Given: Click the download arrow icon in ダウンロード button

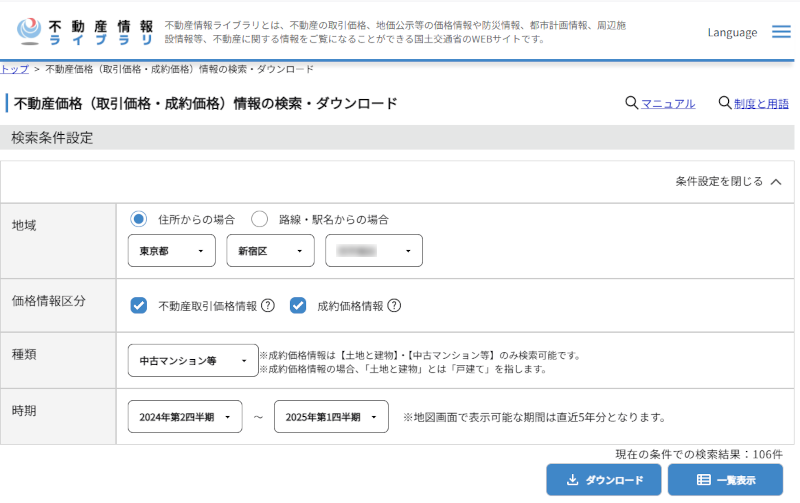Looking at the screenshot, I should click(x=573, y=480).
